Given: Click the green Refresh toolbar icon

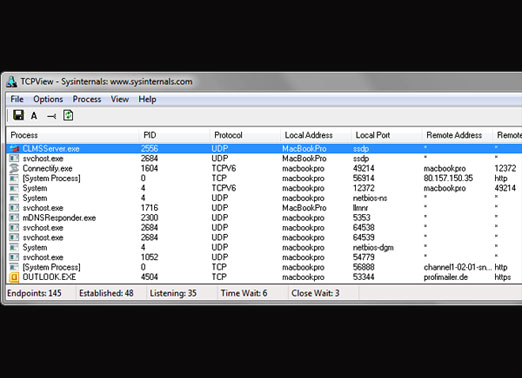Looking at the screenshot, I should (x=68, y=115).
